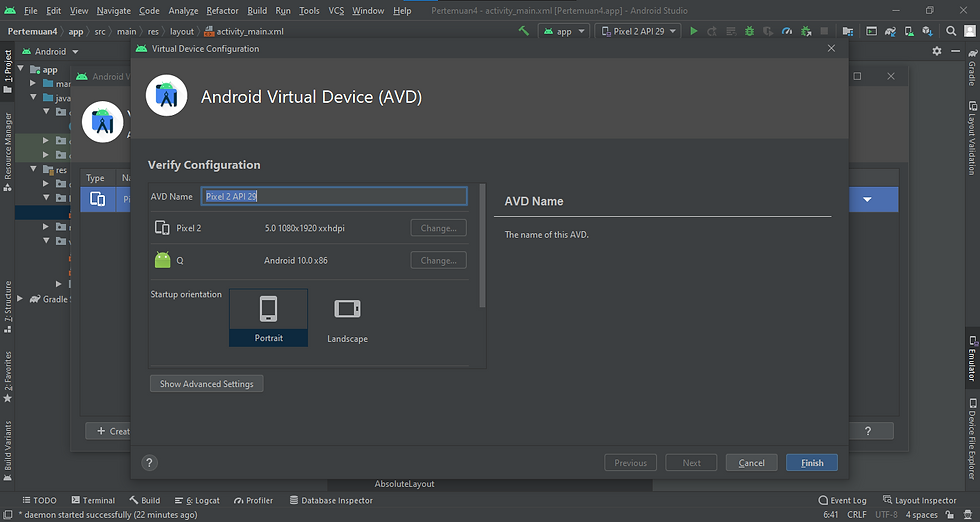The height and width of the screenshot is (522, 980).
Task: Open the Device File Explorer side tab
Action: pos(972,438)
